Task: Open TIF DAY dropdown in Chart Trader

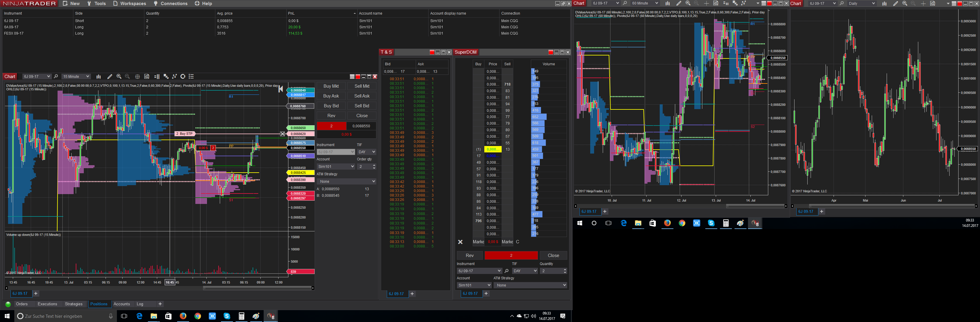Action: point(367,152)
